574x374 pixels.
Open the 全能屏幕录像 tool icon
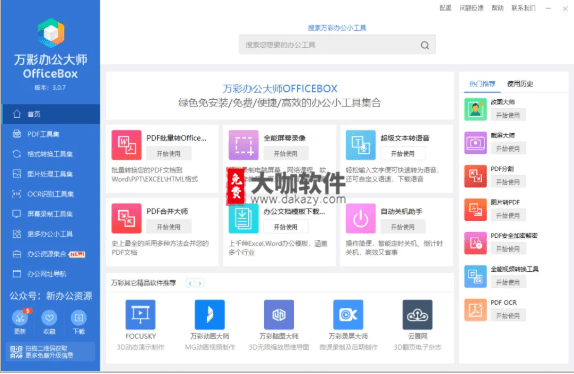[243, 145]
